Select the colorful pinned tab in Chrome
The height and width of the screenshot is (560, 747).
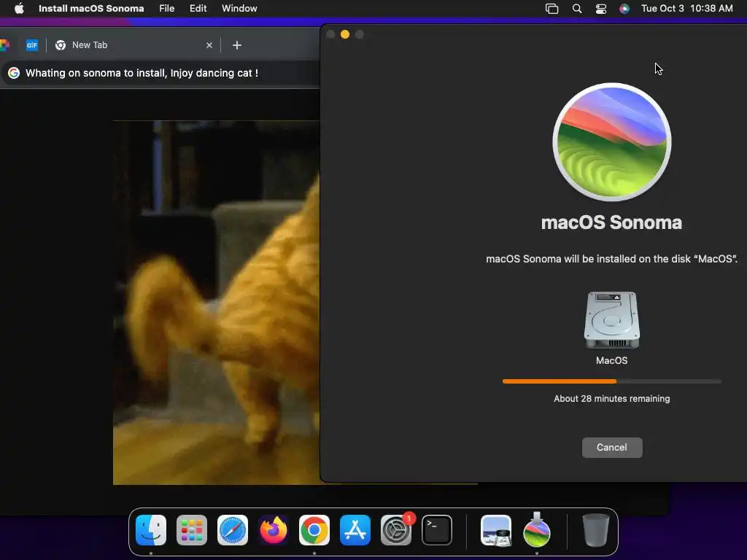[x=5, y=45]
